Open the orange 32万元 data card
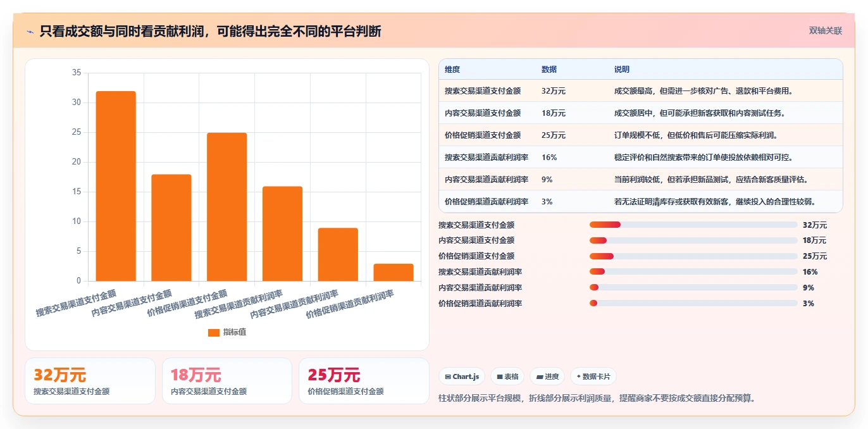Viewport: 868px width, 429px height. [x=90, y=381]
